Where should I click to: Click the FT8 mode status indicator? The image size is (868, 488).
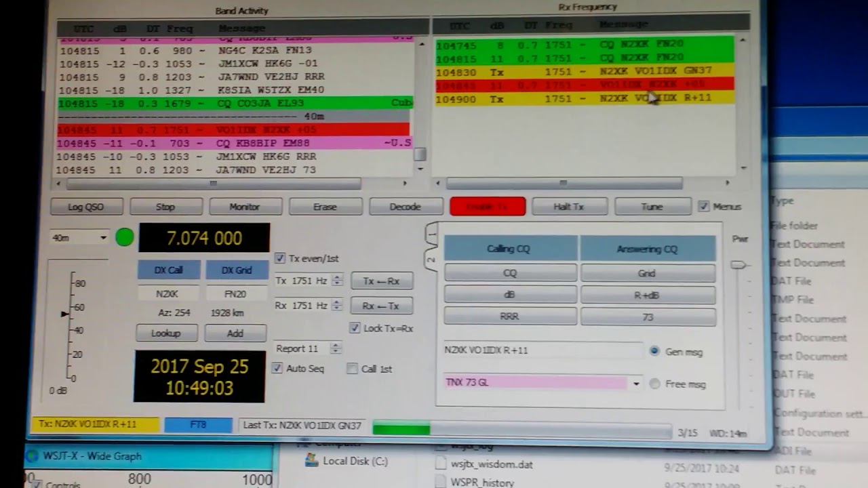coord(198,425)
